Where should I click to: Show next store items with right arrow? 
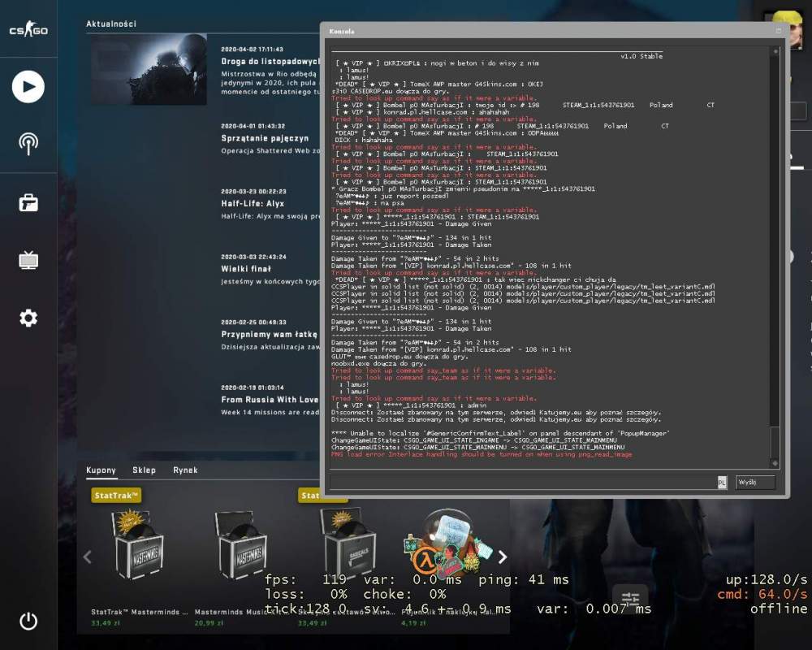point(503,557)
